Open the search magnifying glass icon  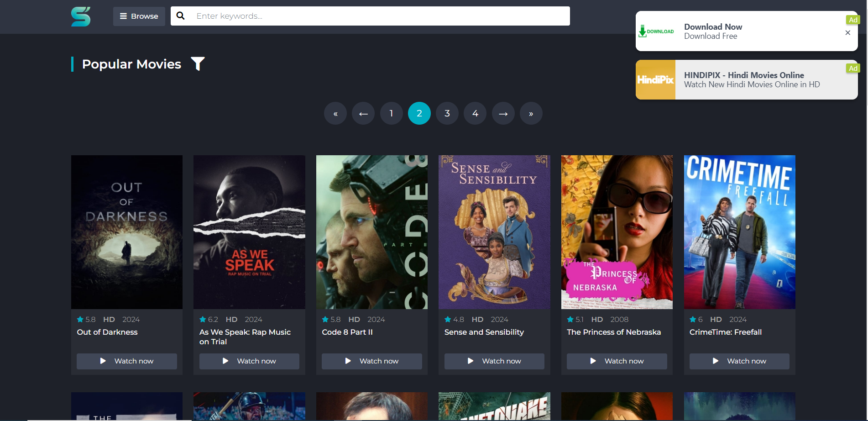181,15
